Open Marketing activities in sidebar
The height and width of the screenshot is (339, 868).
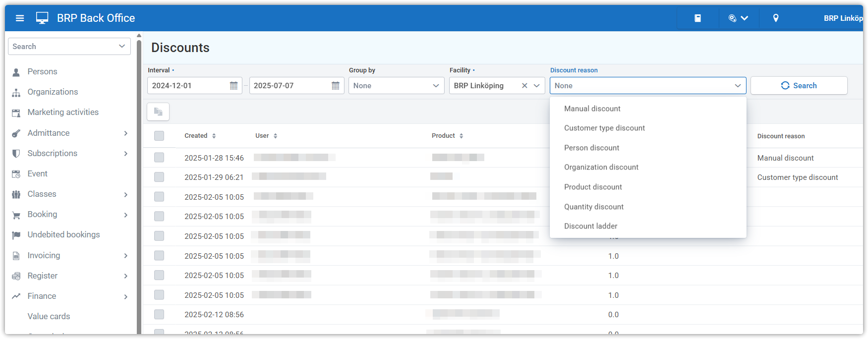coord(63,113)
